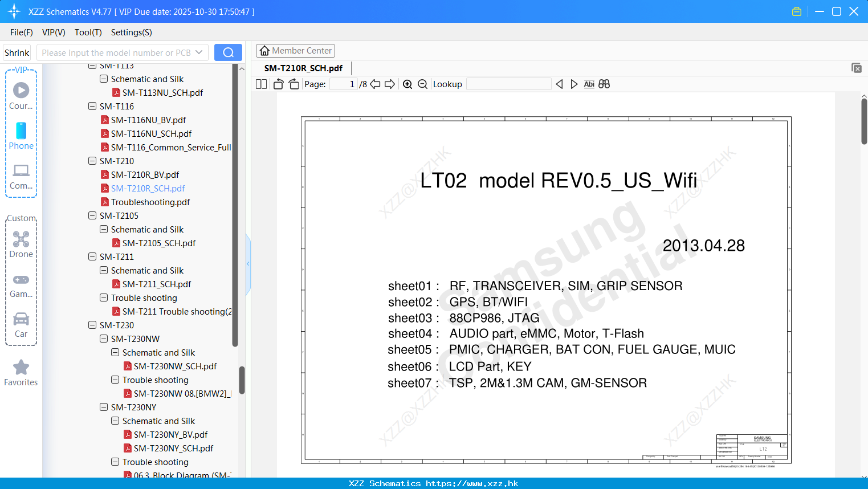Open SM-T230NY_BV.pdf

click(170, 434)
